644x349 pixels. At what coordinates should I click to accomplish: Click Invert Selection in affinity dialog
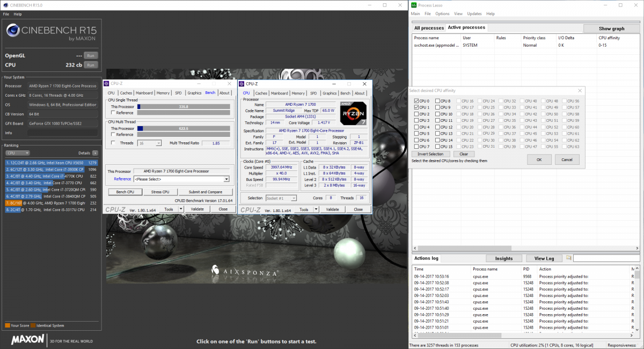coord(430,154)
